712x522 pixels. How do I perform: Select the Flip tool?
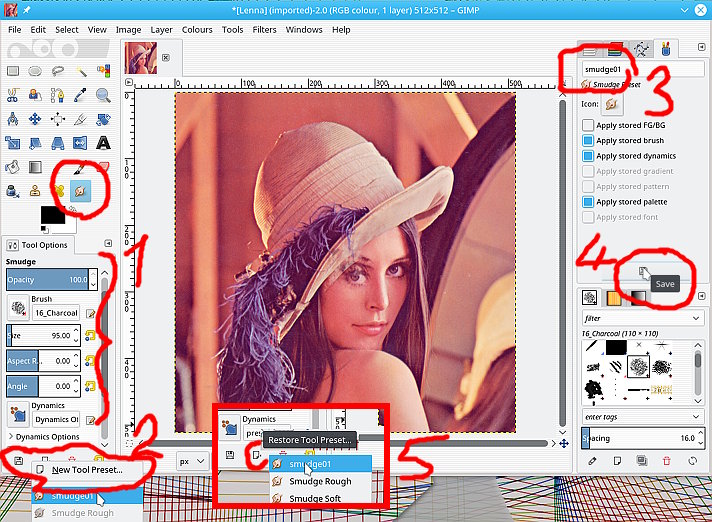(x=80, y=143)
